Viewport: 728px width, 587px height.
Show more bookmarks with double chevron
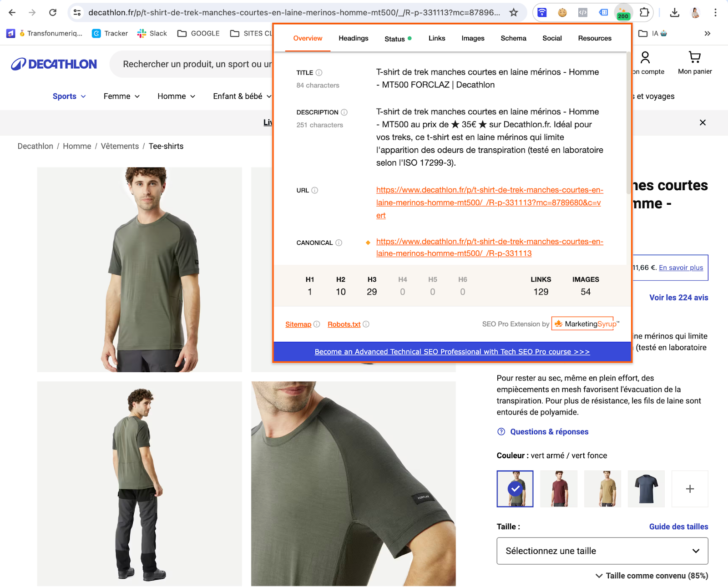click(707, 33)
